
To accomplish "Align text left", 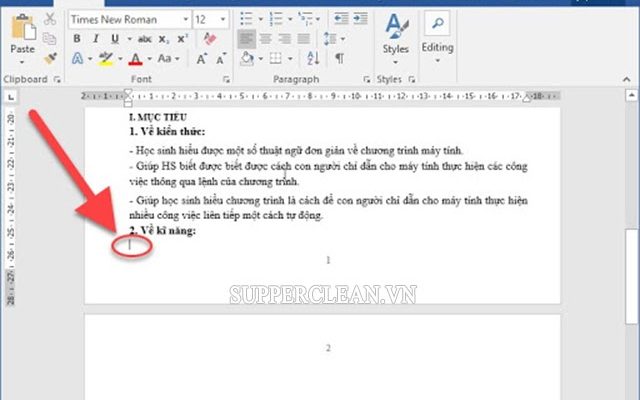I will tap(247, 39).
